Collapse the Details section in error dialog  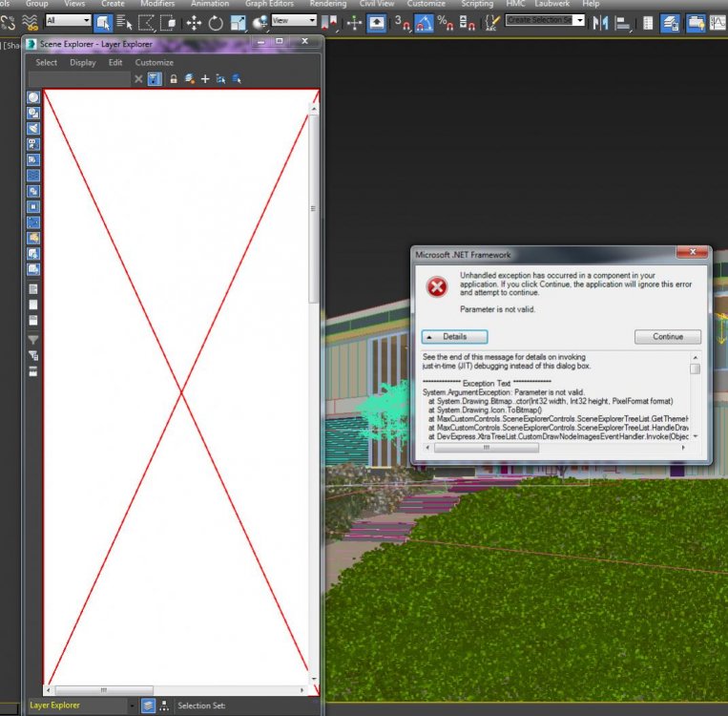point(454,337)
